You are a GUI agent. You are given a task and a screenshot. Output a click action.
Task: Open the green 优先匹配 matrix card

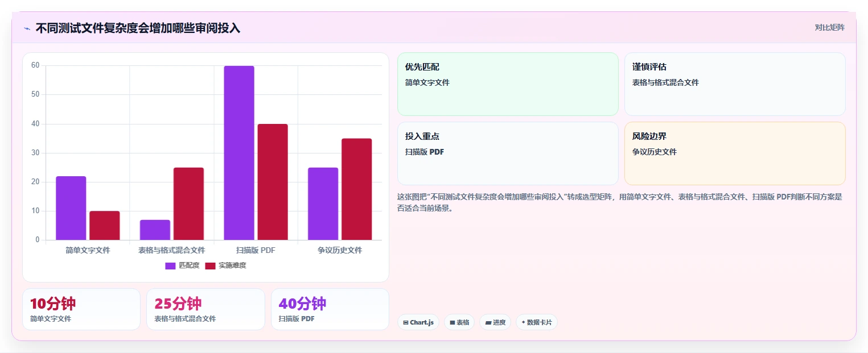point(508,84)
